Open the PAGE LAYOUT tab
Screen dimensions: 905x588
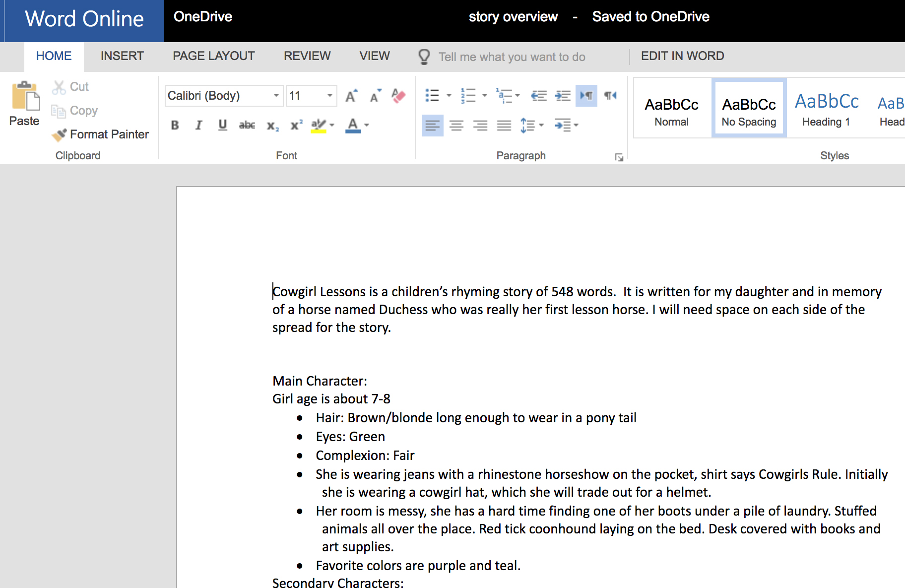pyautogui.click(x=214, y=56)
